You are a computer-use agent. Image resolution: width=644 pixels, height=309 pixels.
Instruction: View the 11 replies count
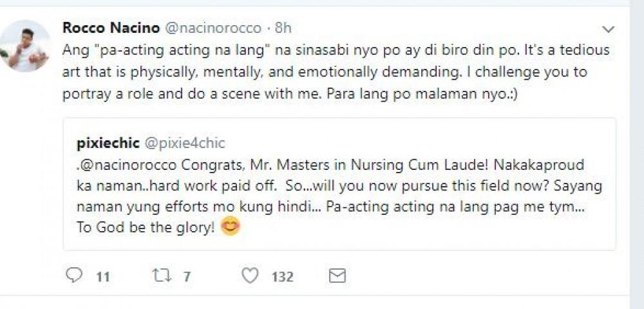pos(102,277)
